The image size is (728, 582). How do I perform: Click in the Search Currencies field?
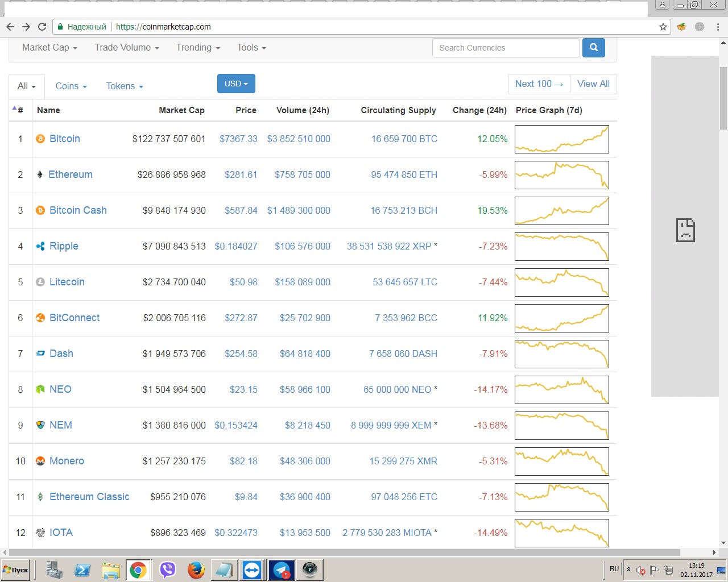506,48
